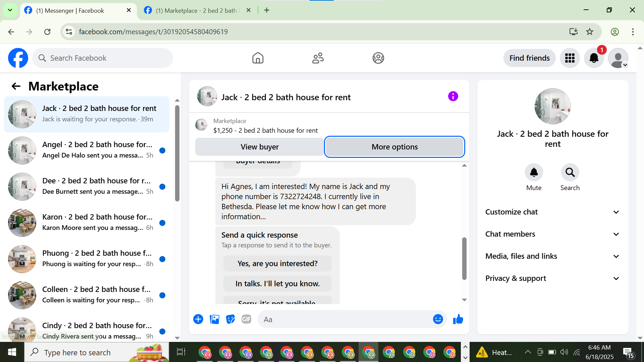Image resolution: width=644 pixels, height=362 pixels.
Task: Expand Privacy & support section
Action: [552, 278]
